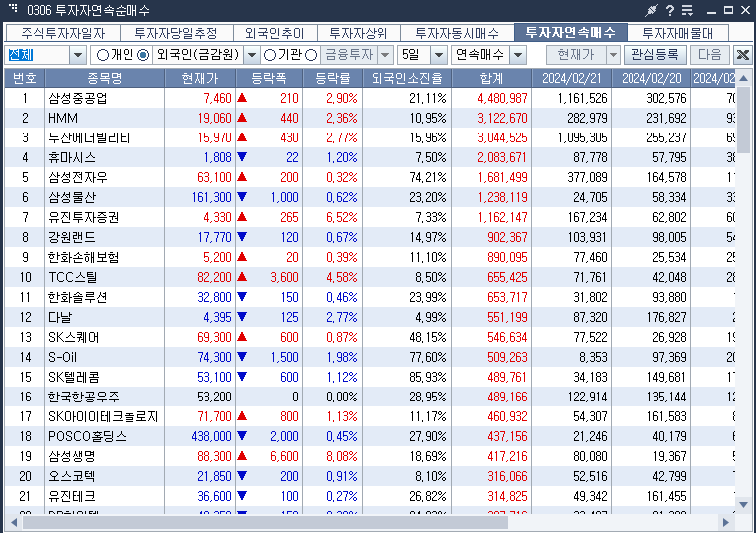Select the 두산에너빌리티 stock name
Image resolution: width=756 pixels, height=533 pixels.
pos(90,137)
